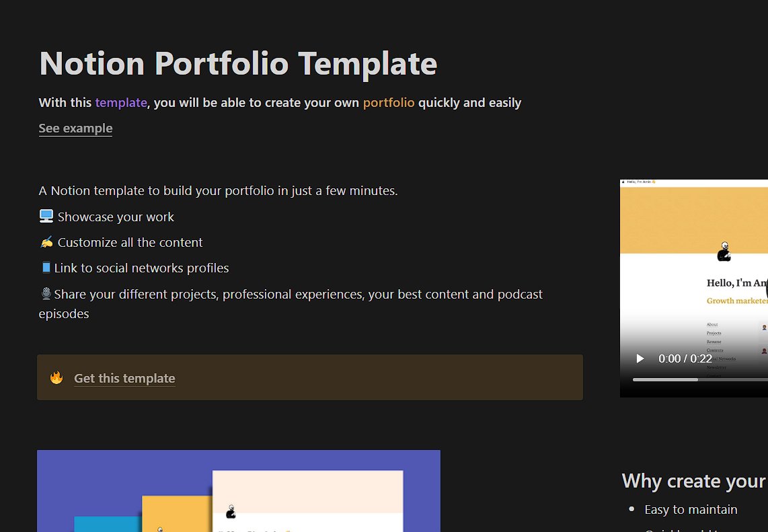The image size is (768, 532).
Task: Seek using the video progress bar
Action: click(x=700, y=379)
